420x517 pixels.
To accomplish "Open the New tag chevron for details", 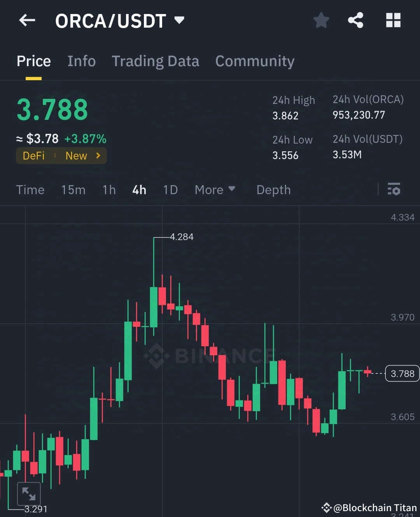I will (98, 156).
